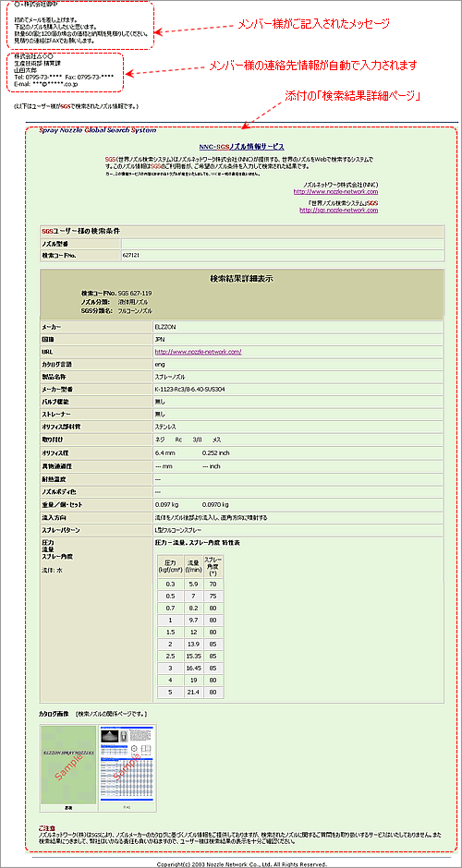Select the E-mail line in the contact block
The width and height of the screenshot is (462, 868).
pos(45,84)
